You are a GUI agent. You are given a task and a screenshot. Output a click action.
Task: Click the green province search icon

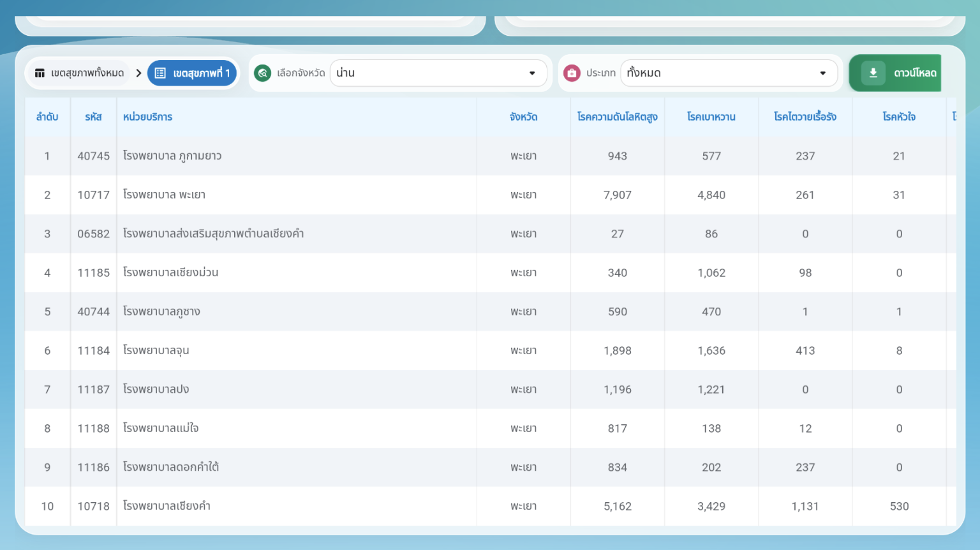point(262,73)
